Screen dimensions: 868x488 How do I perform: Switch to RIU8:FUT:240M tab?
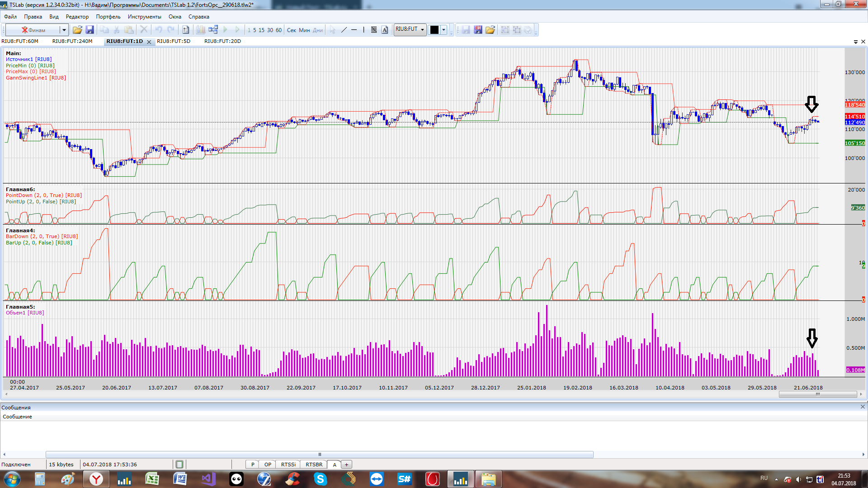[x=72, y=41]
